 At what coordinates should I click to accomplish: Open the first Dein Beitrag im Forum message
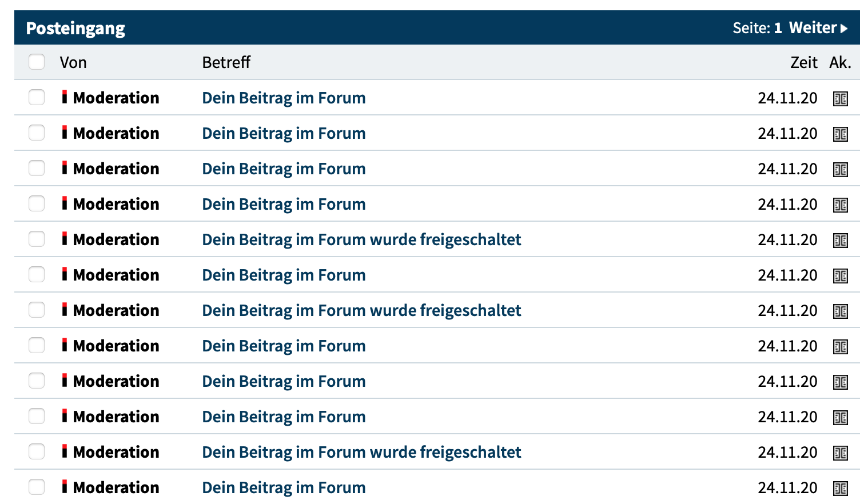[x=283, y=98]
